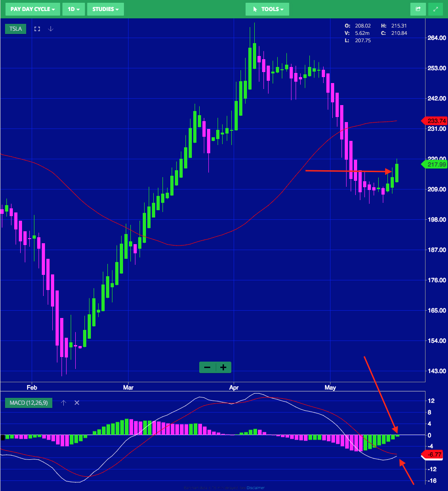448x491 pixels.
Task: Move MACD panel up with arrow icon
Action: coord(64,403)
